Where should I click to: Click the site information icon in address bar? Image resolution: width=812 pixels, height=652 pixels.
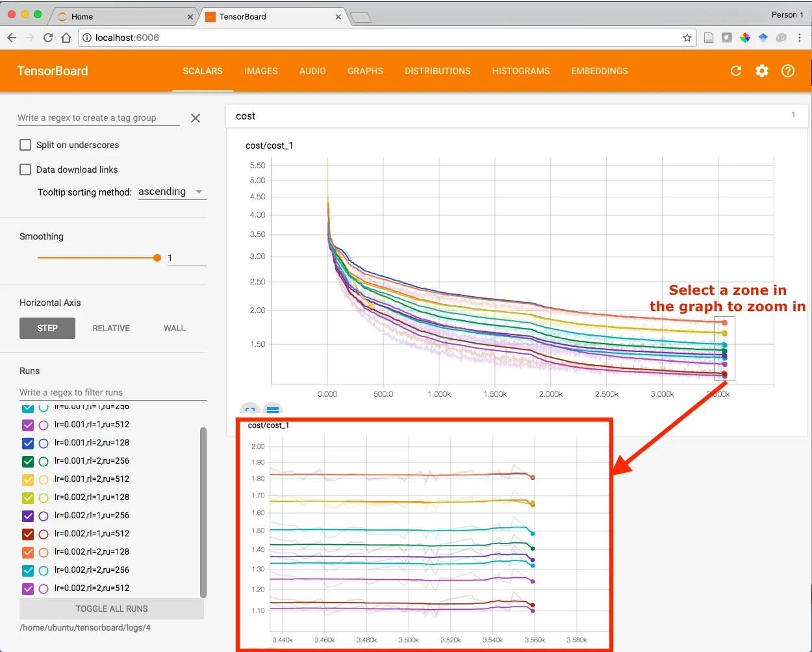[x=87, y=38]
